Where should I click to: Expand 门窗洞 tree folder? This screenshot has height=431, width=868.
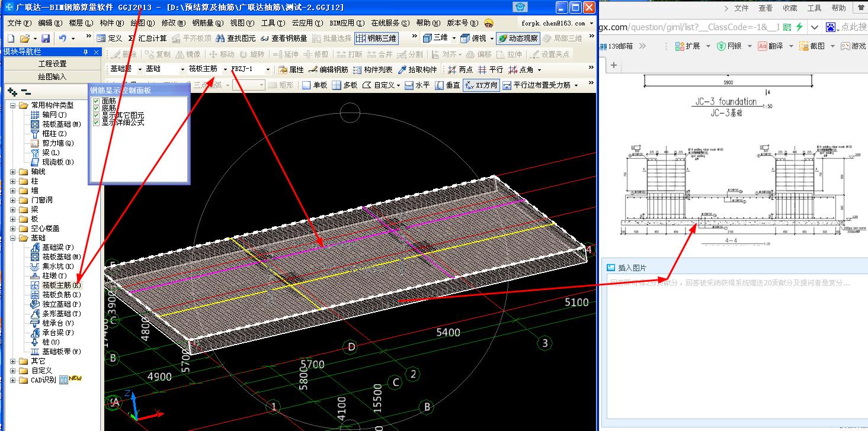13,200
